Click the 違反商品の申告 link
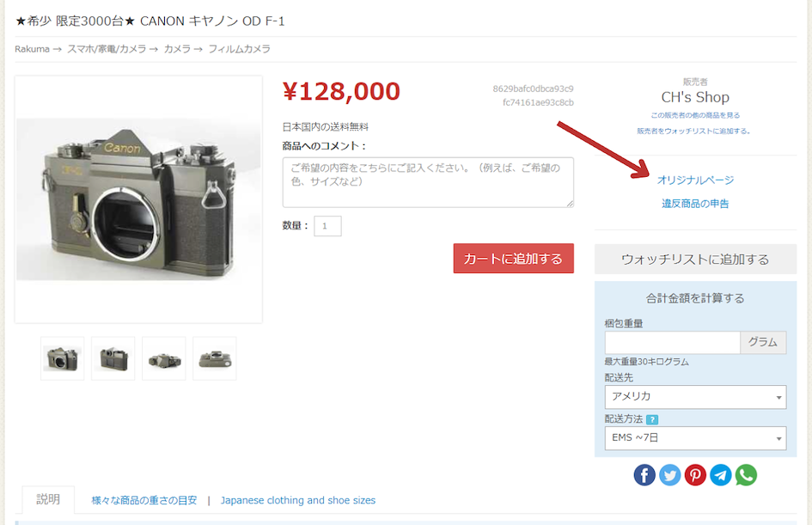Viewport: 812px width, 525px height. coord(695,204)
